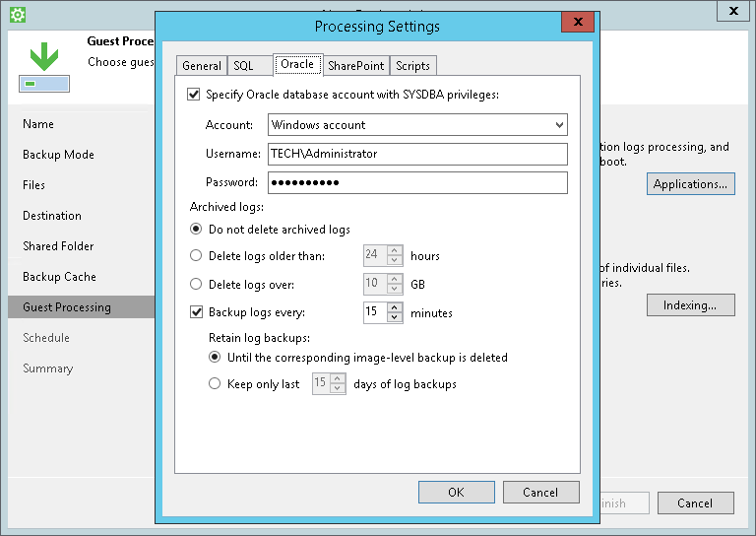
Task: Click the keep-only-last days value field
Action: 322,383
